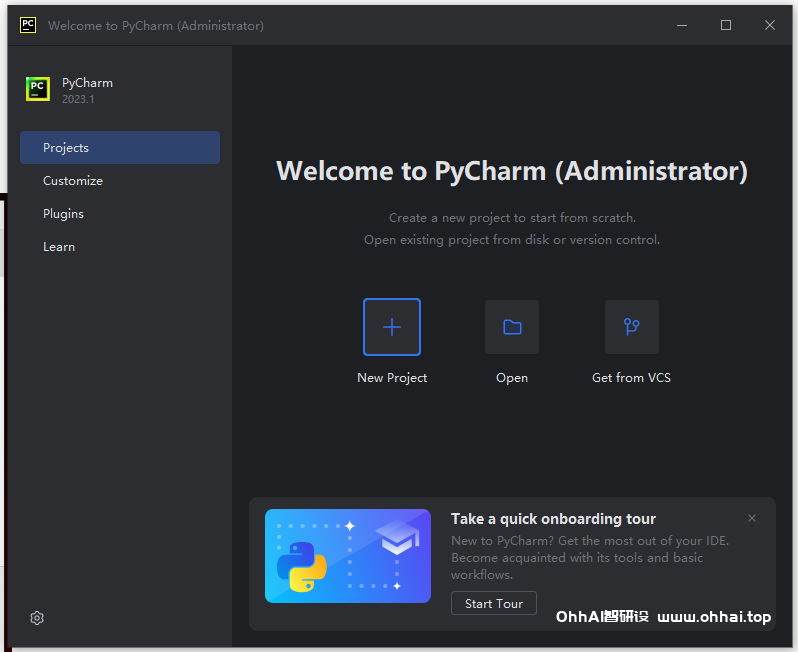Select the Projects tab

[120, 148]
